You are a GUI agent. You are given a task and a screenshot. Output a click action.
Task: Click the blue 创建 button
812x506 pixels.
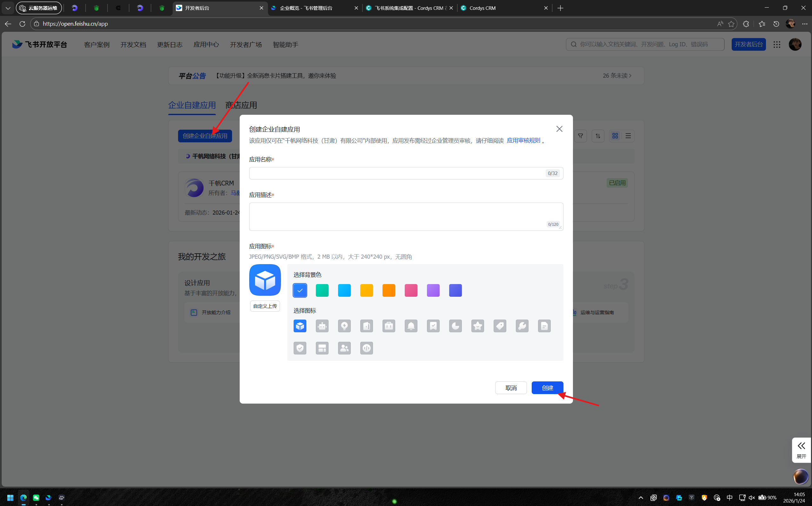[x=547, y=387]
